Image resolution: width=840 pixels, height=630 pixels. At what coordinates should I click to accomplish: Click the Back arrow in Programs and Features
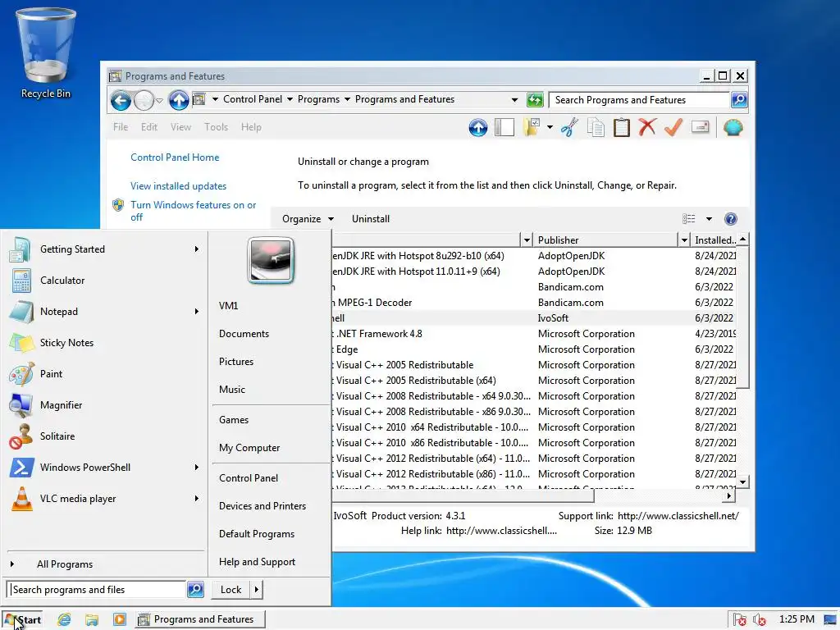pos(121,100)
